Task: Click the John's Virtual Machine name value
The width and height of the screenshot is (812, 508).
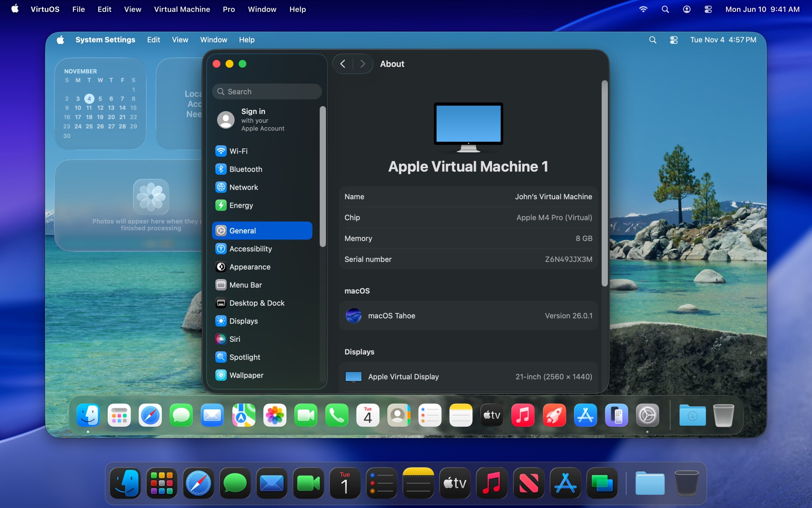Action: (x=553, y=197)
